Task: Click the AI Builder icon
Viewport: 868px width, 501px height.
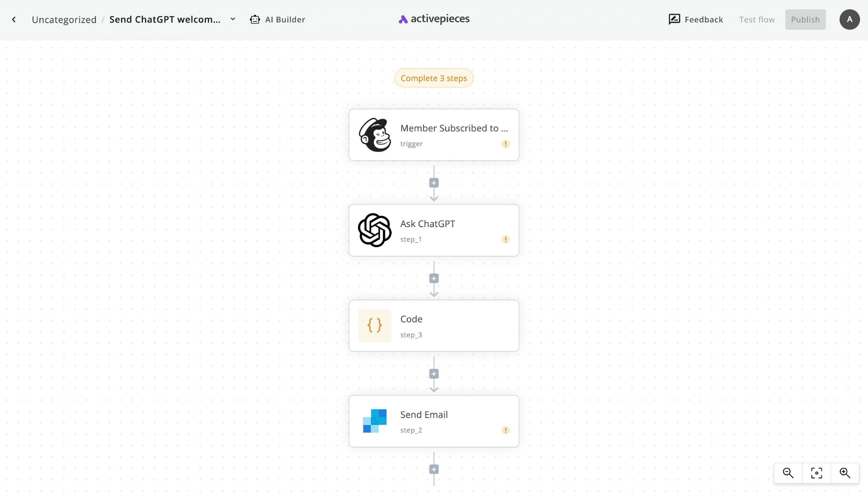Action: pos(255,19)
